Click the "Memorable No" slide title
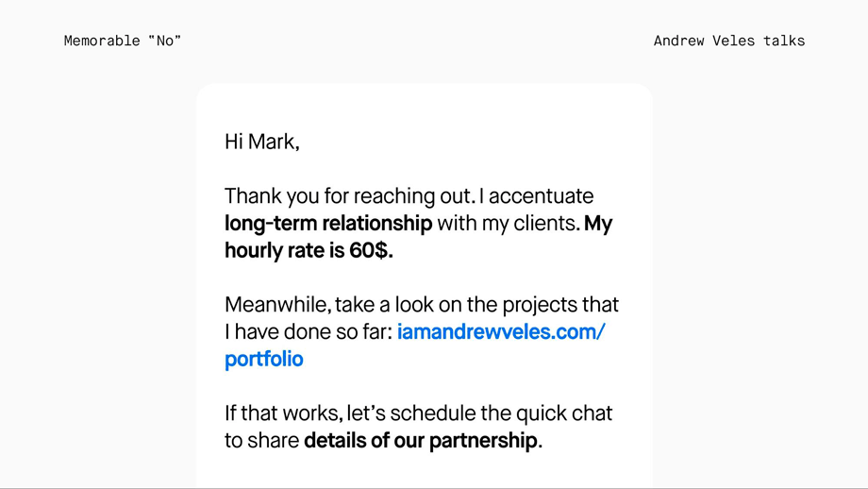Screen dimensions: 868x489 pos(123,41)
